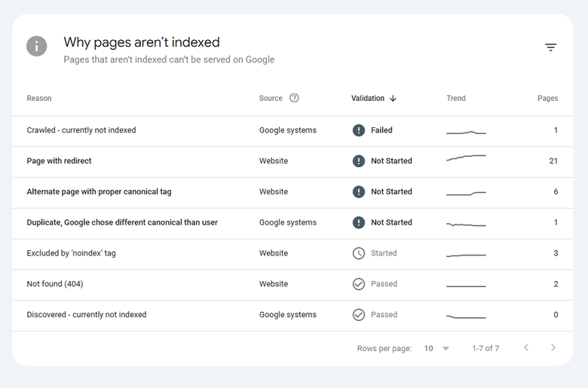588x388 pixels.
Task: Click exclamation icon for Duplicate canonical row
Action: pyautogui.click(x=359, y=222)
